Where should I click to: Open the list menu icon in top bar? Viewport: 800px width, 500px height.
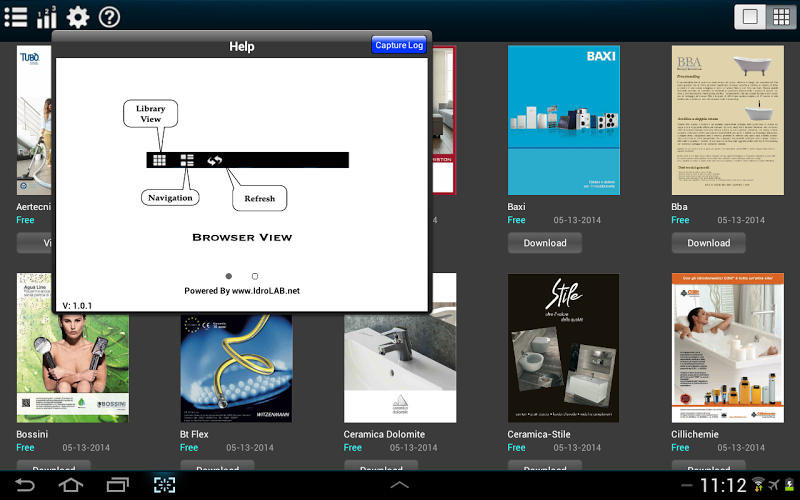[16, 17]
